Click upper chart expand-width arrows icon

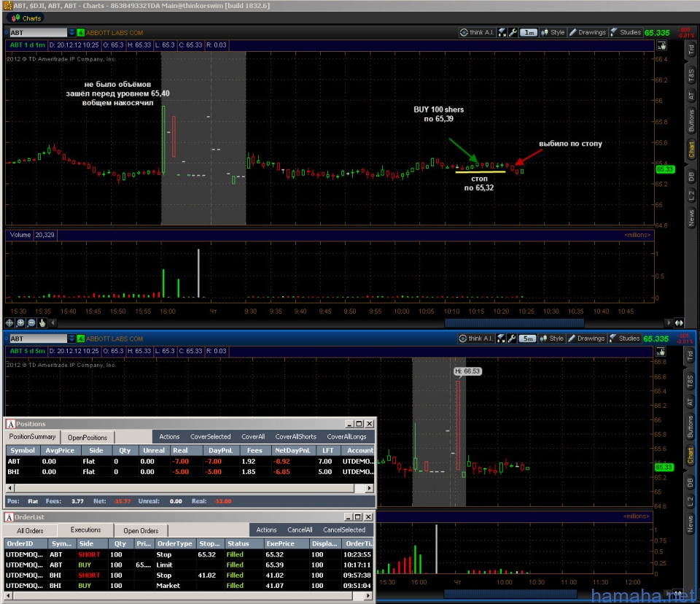coord(679,322)
